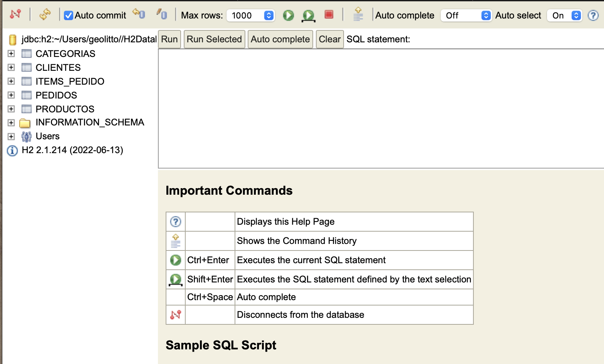This screenshot has width=604, height=364.
Task: Click the PRODUCTOS table icon
Action: point(27,109)
